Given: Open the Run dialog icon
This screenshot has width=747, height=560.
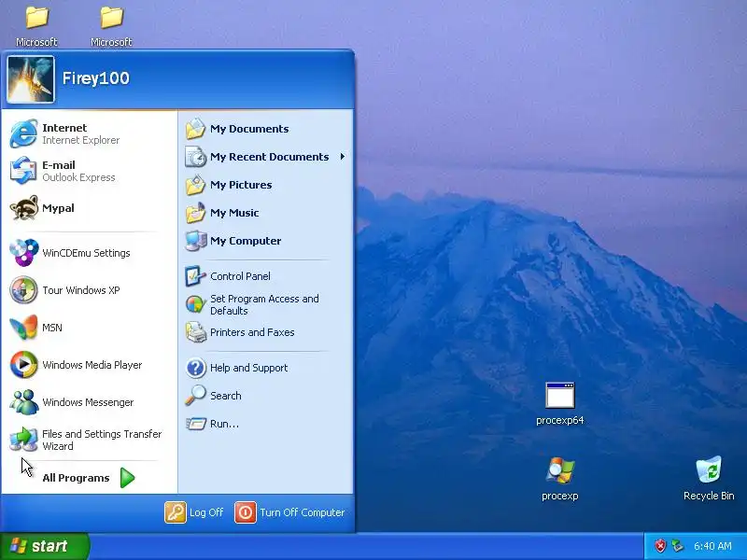Looking at the screenshot, I should pos(196,424).
